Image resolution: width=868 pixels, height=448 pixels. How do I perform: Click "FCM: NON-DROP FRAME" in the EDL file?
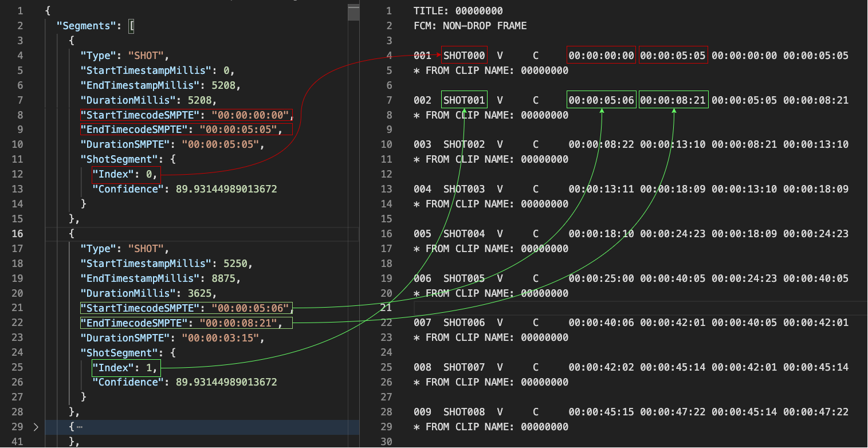tap(470, 26)
